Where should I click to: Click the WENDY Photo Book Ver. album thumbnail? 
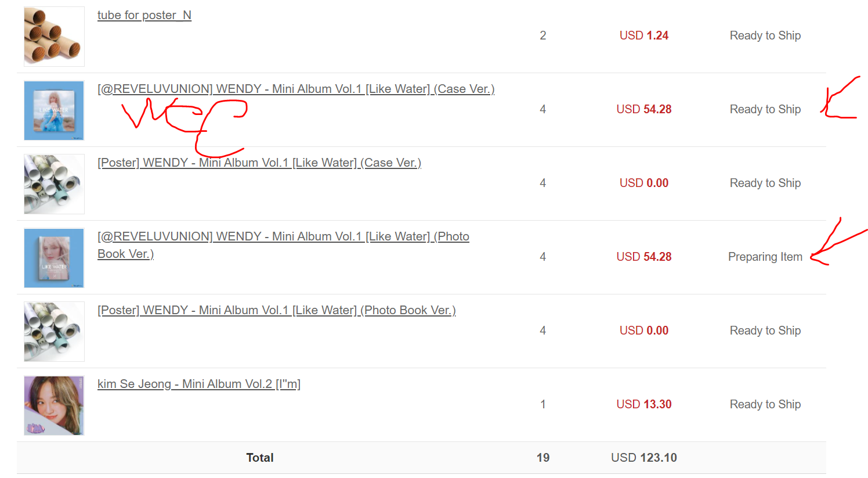(54, 258)
